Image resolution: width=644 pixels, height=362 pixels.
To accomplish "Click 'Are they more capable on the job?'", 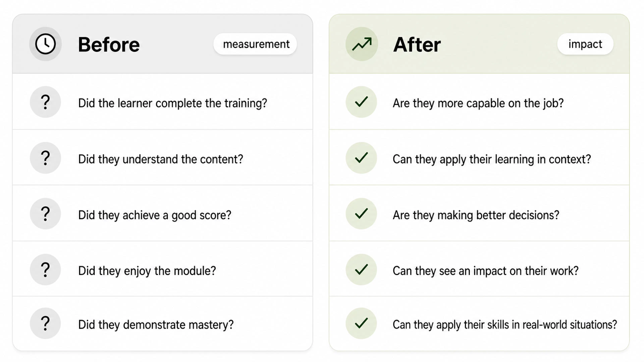I will coord(478,103).
